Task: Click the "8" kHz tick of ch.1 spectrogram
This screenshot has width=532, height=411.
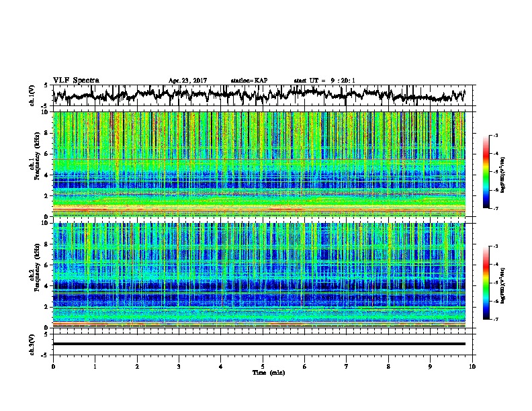Action: tap(46, 133)
